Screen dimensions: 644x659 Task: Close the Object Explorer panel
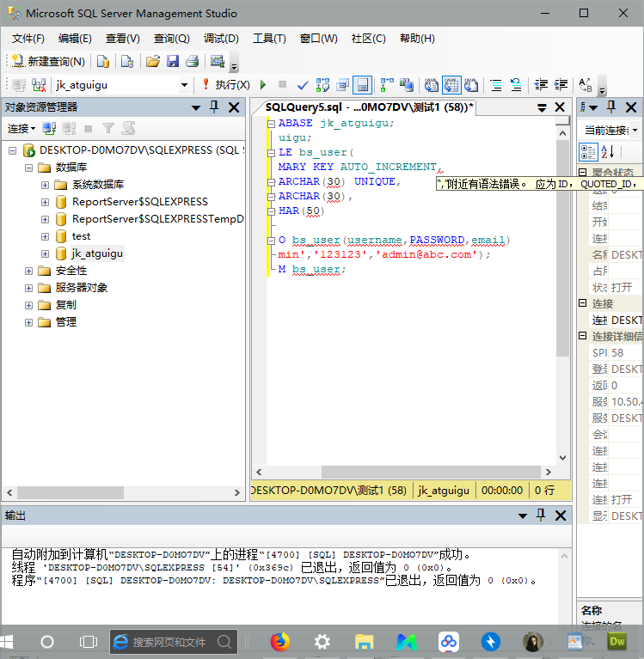coord(234,107)
